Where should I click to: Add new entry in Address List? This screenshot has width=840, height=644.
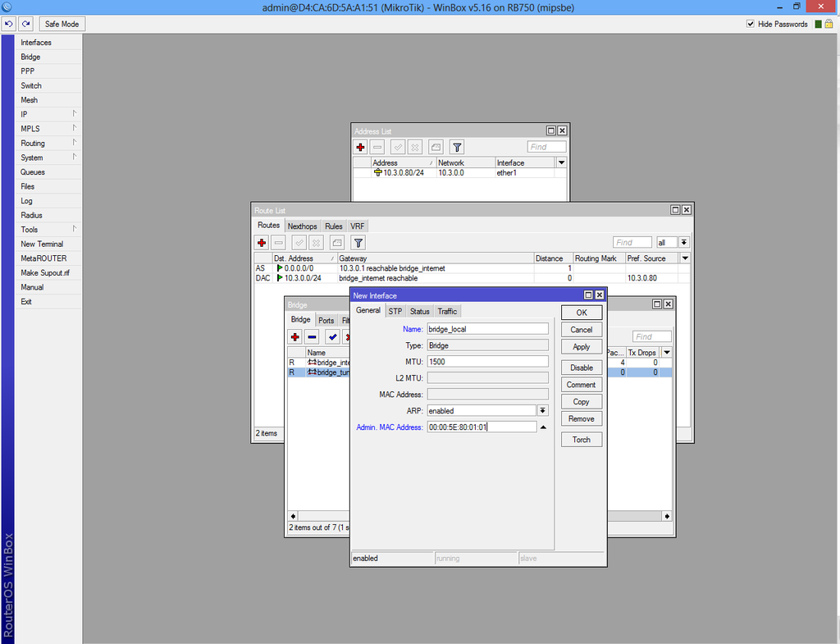point(360,147)
